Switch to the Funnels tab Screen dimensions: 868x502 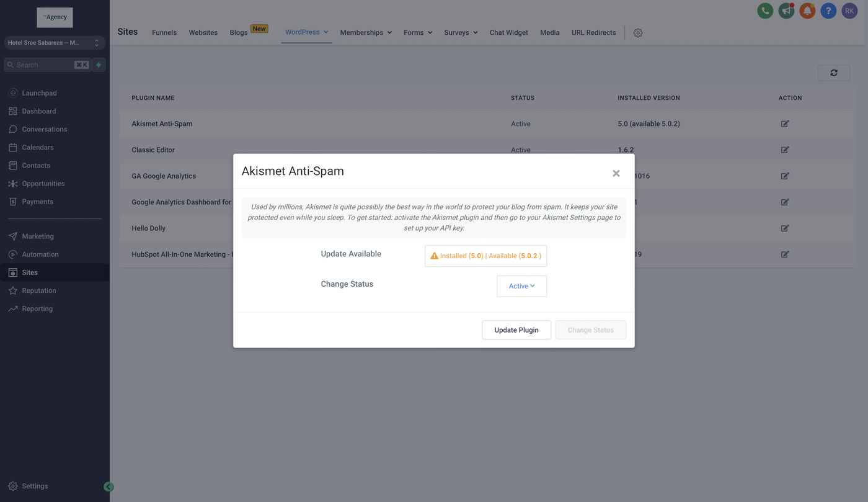coord(164,32)
